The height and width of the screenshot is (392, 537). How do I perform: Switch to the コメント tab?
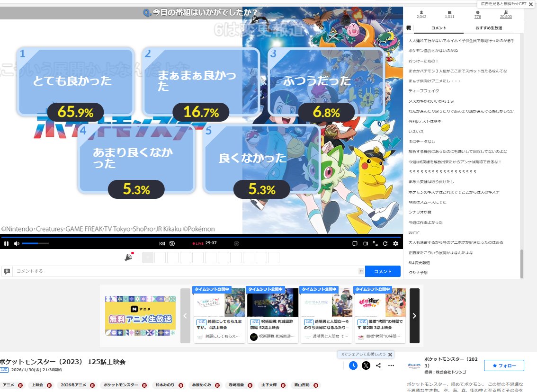[439, 28]
